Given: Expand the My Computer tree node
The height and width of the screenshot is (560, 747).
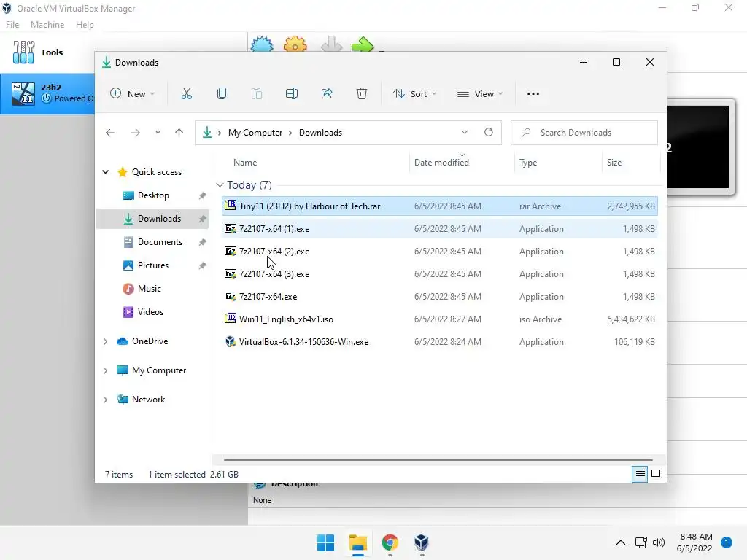Looking at the screenshot, I should pyautogui.click(x=106, y=370).
